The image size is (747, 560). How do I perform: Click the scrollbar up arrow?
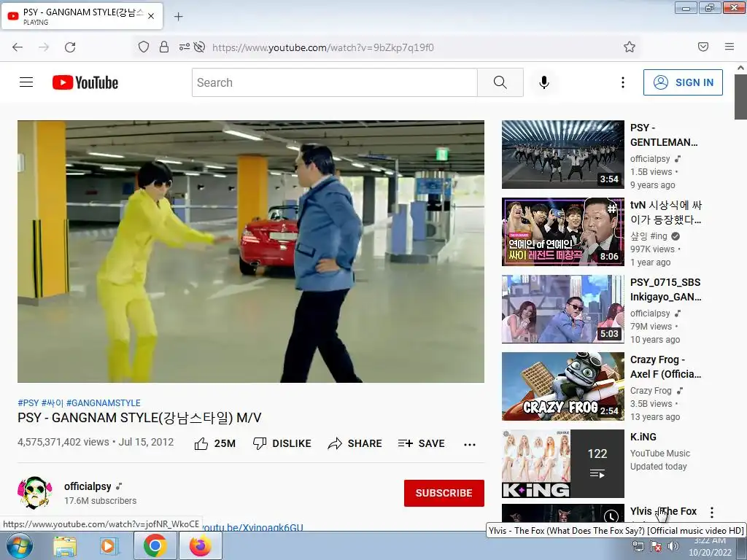point(740,68)
